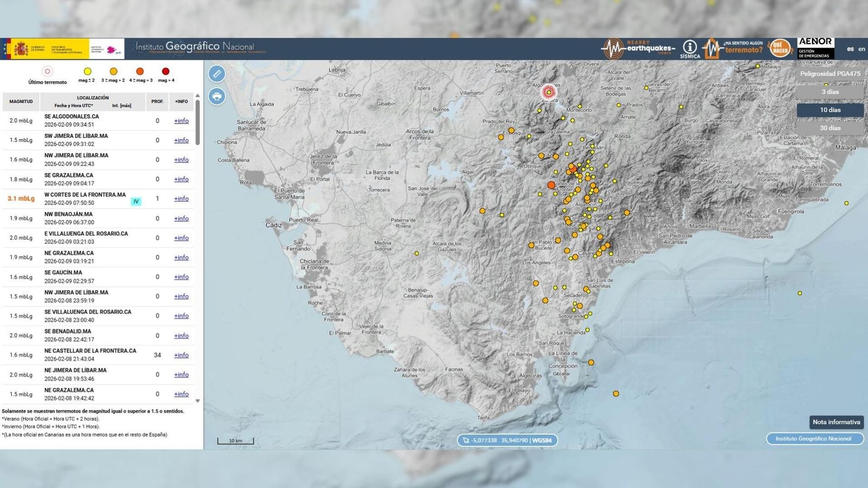Image resolution: width=868 pixels, height=488 pixels.
Task: Click the Instituto Geográfico Nacional attribution button
Action: 814,439
